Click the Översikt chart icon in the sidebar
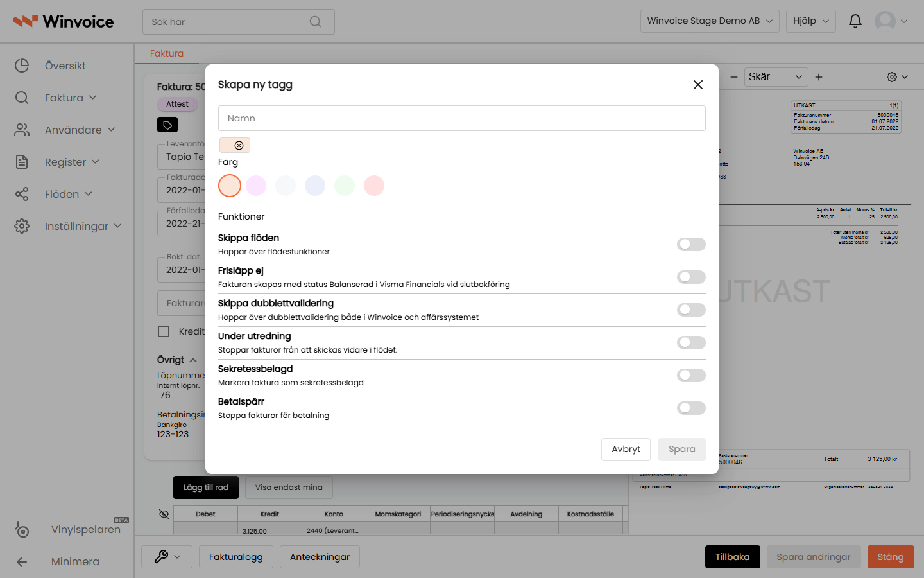Screen dimensions: 924x578 (x=22, y=66)
